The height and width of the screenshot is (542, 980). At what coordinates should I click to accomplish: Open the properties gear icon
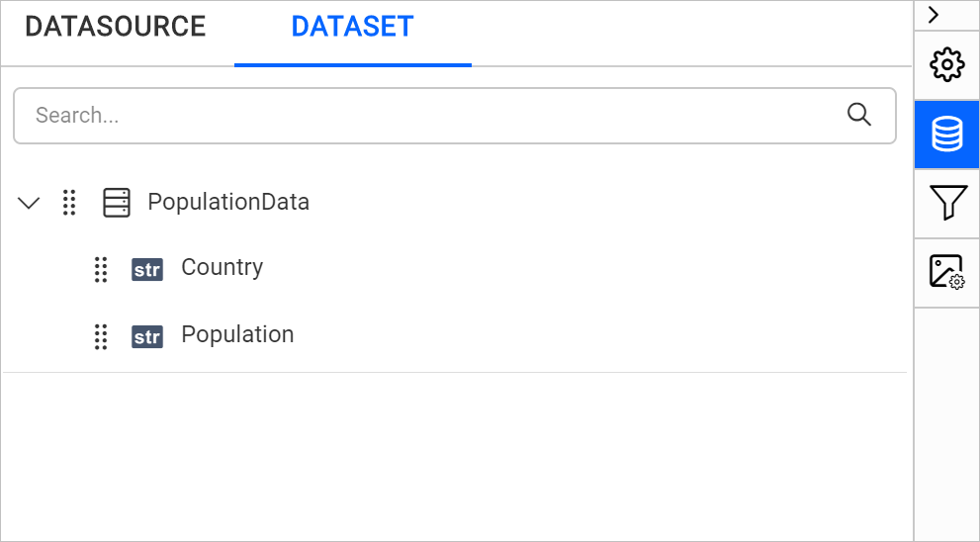click(x=946, y=65)
